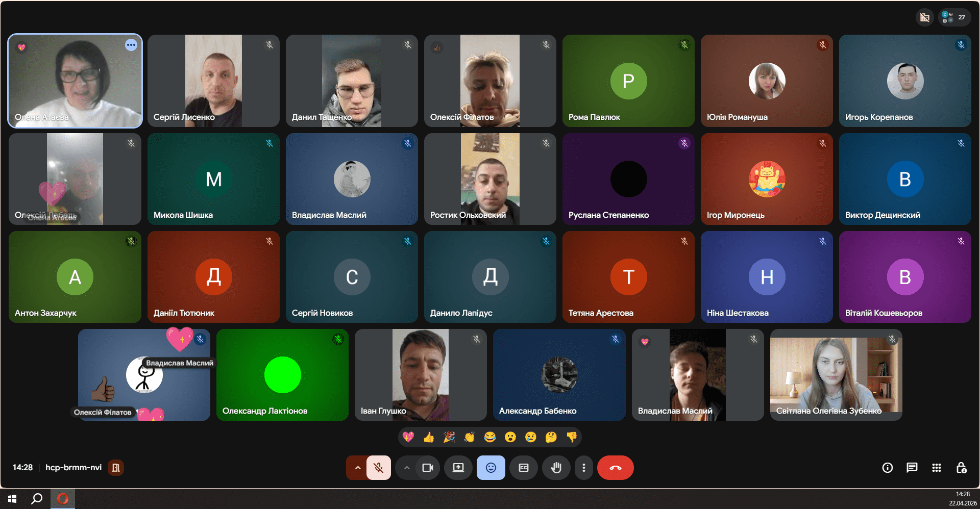Image resolution: width=980 pixels, height=509 pixels.
Task: Send the sparkling heart reaction
Action: (x=408, y=437)
